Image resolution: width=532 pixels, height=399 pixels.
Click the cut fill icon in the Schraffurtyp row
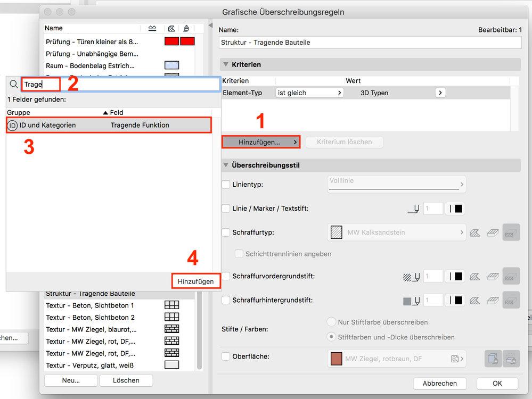click(x=474, y=232)
